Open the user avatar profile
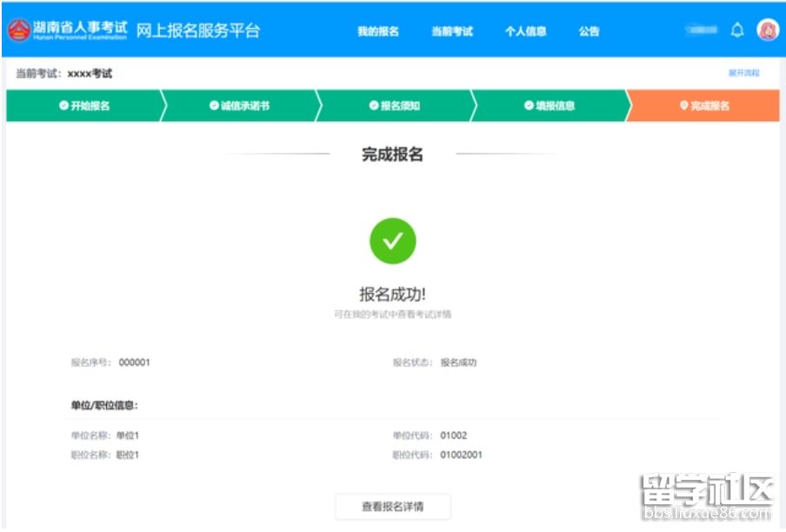Screen dimensions: 786x532 (768, 30)
